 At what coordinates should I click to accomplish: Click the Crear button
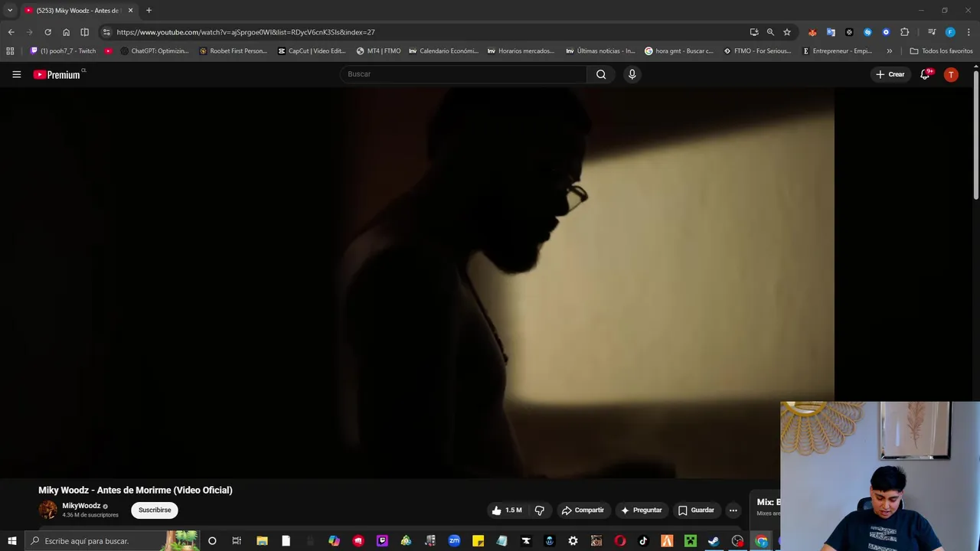[890, 74]
